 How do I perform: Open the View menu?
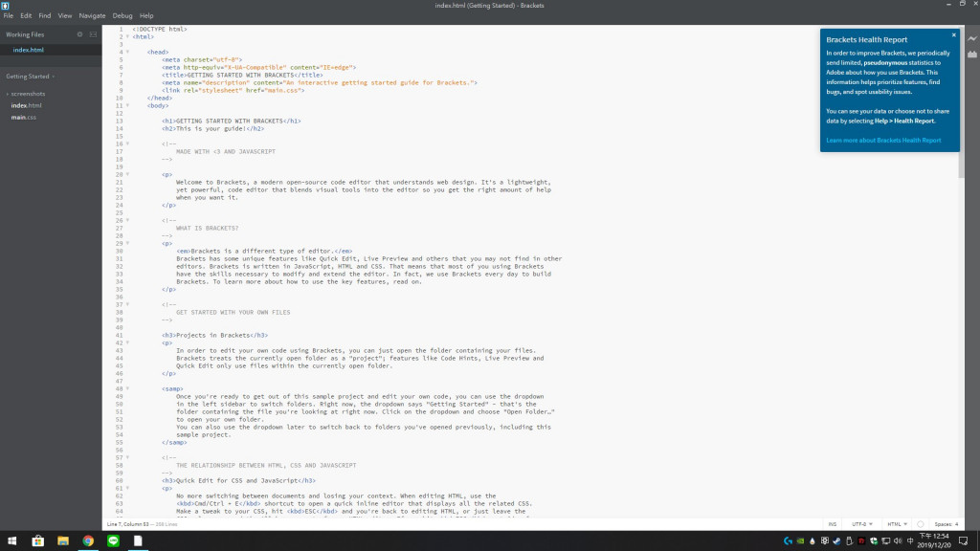click(64, 15)
